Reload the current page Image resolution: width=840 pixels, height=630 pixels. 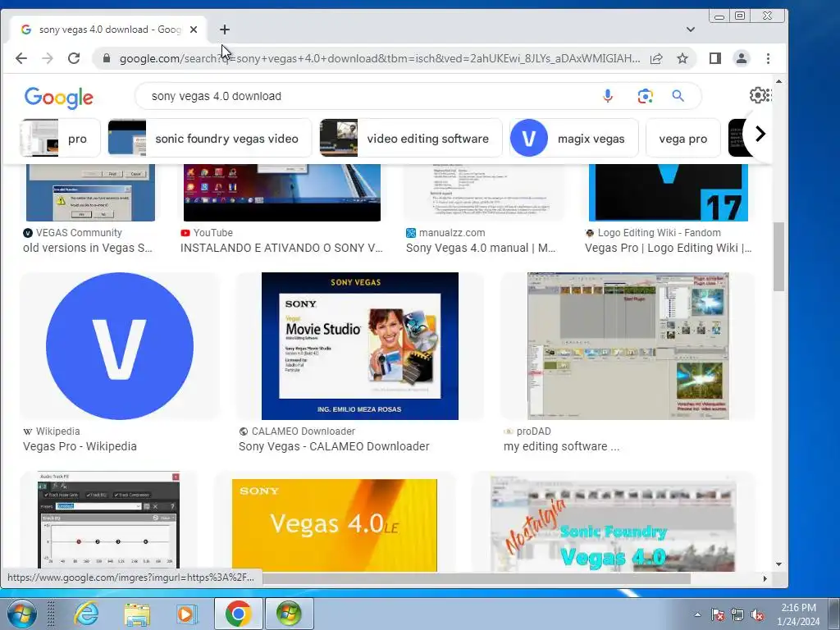coord(74,58)
